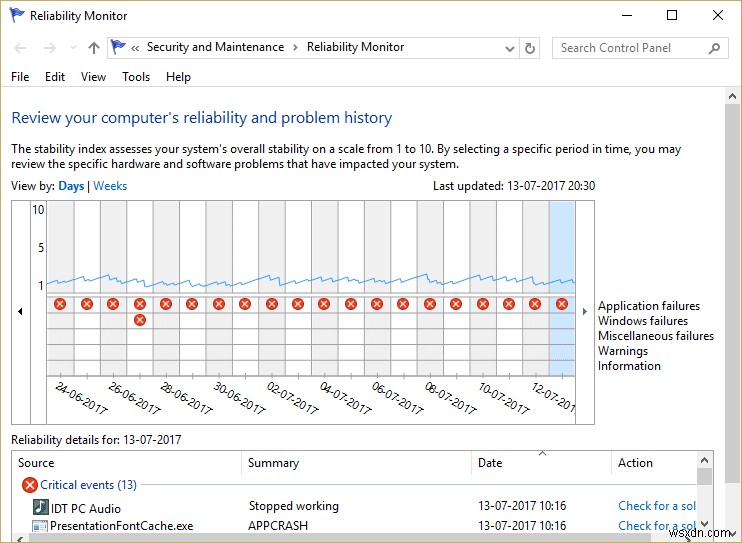Collapse the Critical events group

pyautogui.click(x=30, y=485)
